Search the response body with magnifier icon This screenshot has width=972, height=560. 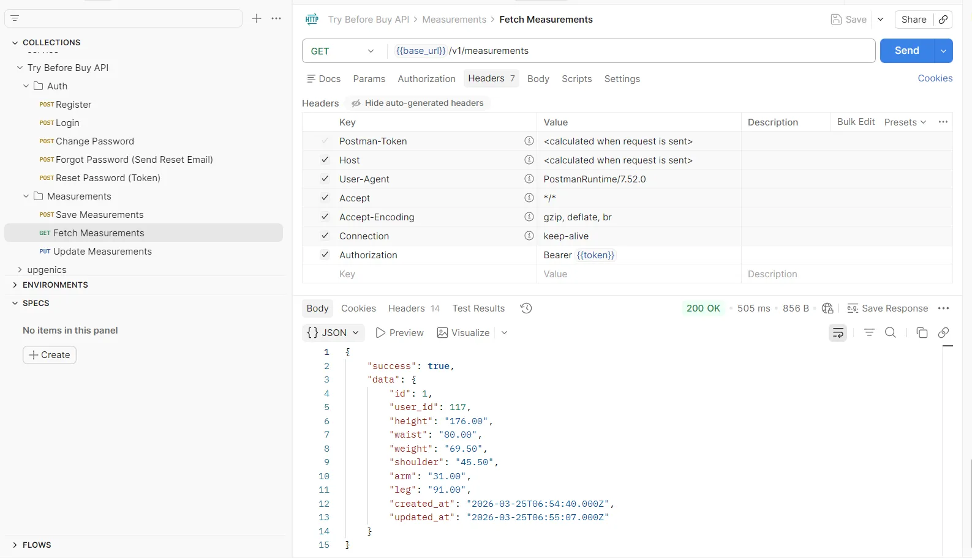pyautogui.click(x=891, y=333)
